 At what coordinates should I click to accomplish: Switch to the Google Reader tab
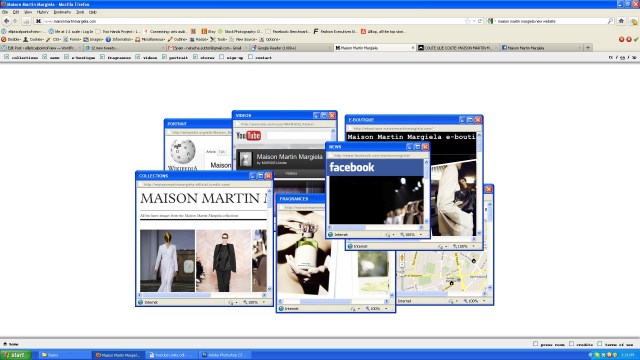(291, 48)
